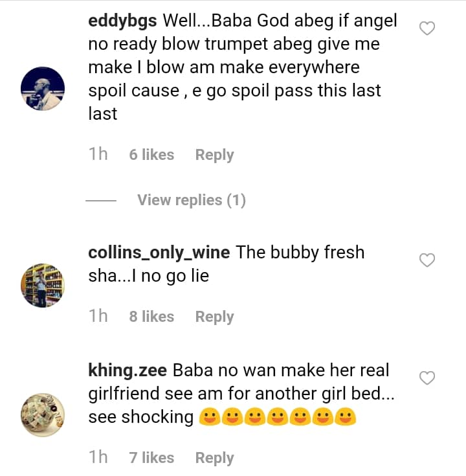Open the collins_only_wine username link

pyautogui.click(x=159, y=253)
